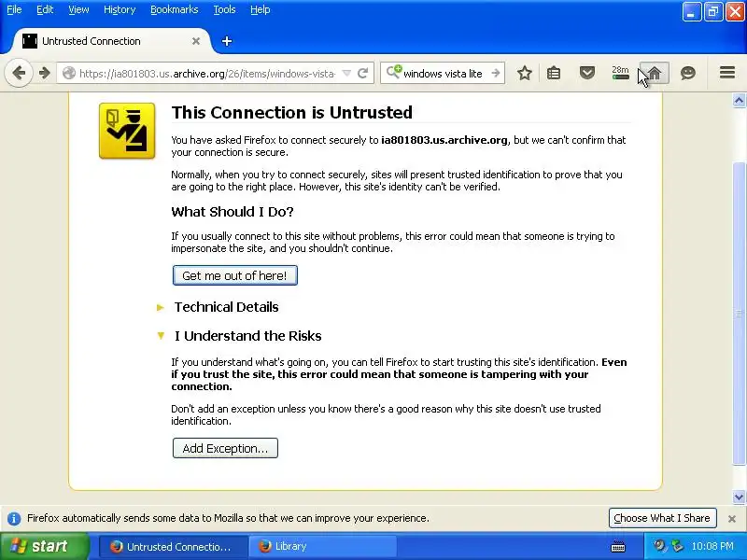Click the Add Exception... button
The image size is (747, 560).
pyautogui.click(x=225, y=448)
